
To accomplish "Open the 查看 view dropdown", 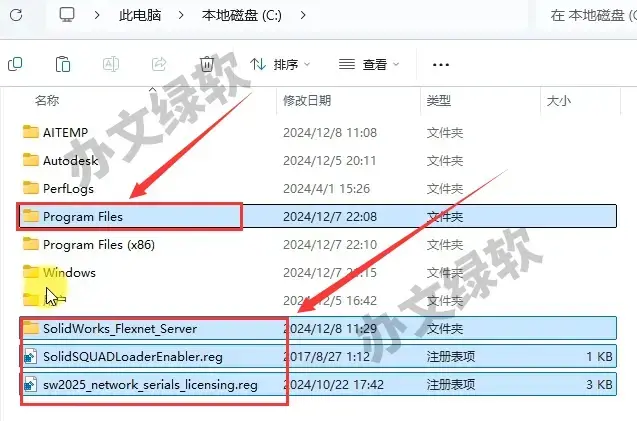I will coord(369,64).
